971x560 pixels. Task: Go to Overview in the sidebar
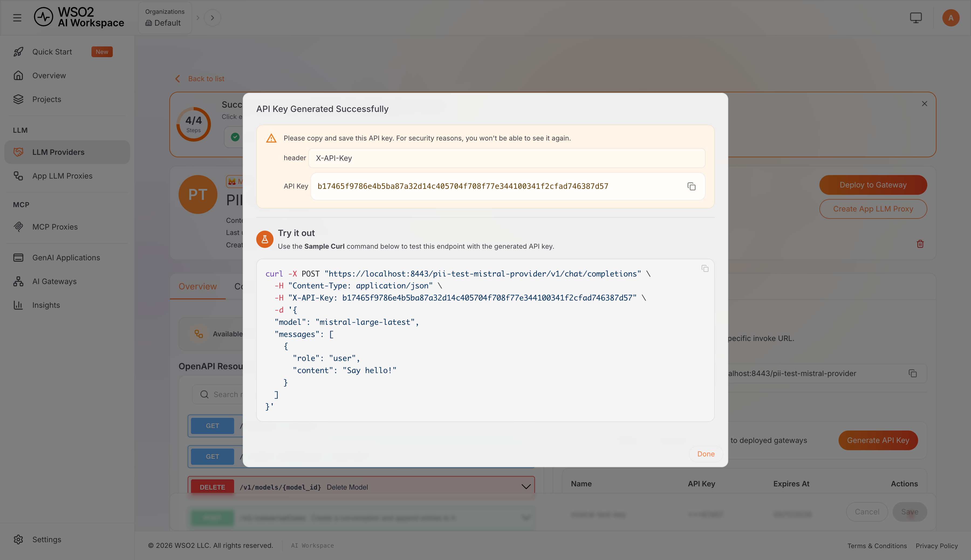[67, 76]
